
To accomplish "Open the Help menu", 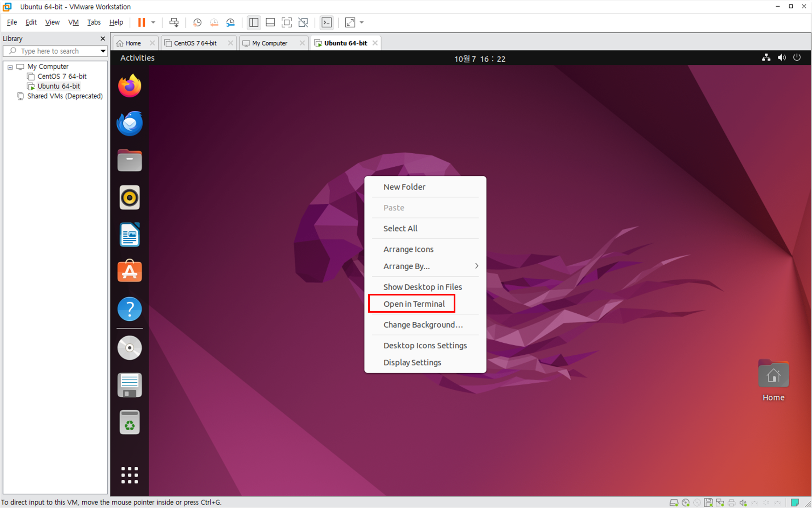I will (116, 22).
